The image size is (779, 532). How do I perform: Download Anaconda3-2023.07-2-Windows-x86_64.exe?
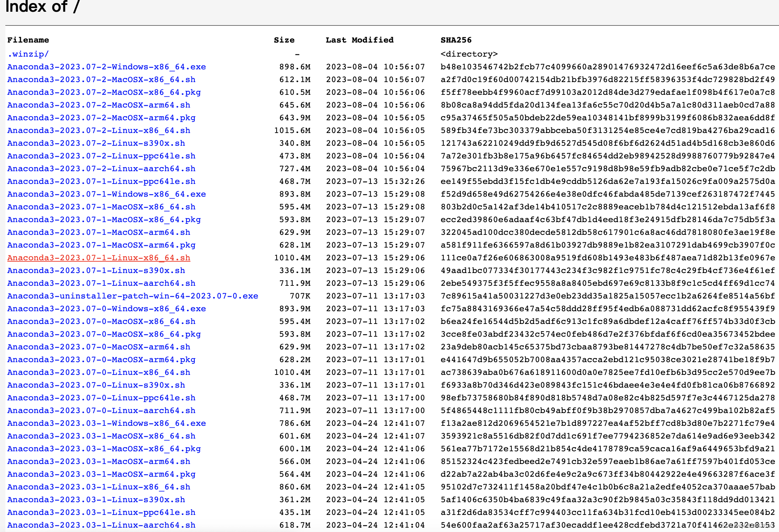[x=106, y=67]
